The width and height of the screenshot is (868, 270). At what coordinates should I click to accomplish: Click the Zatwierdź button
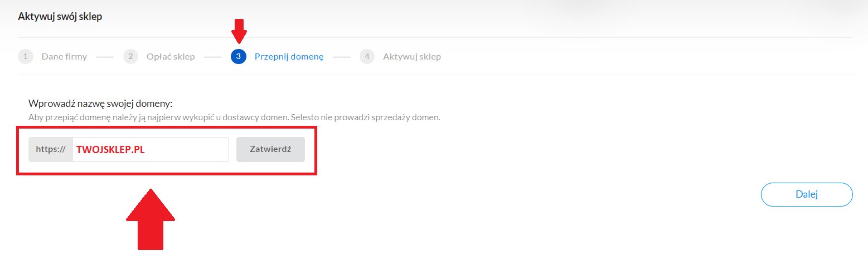270,150
